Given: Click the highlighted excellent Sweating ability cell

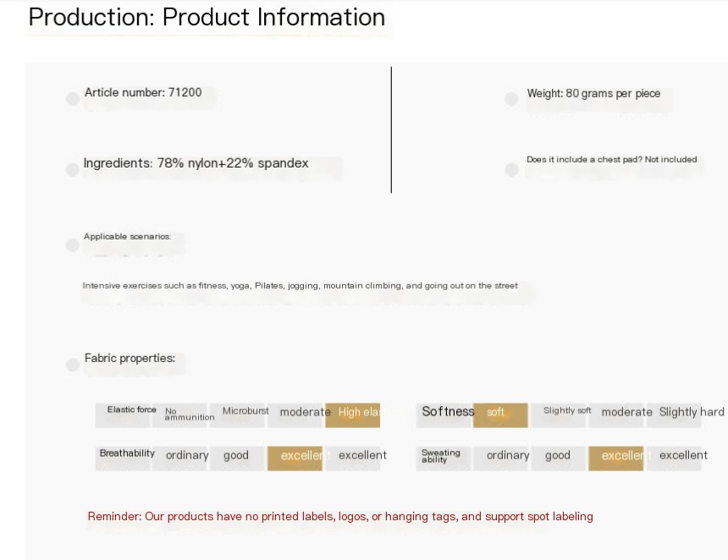Looking at the screenshot, I should point(616,456).
